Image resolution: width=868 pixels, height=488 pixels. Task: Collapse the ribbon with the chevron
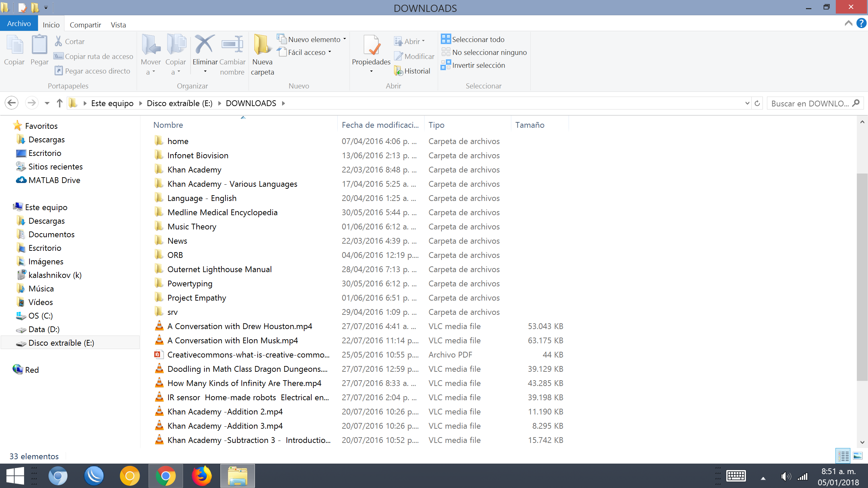[849, 23]
